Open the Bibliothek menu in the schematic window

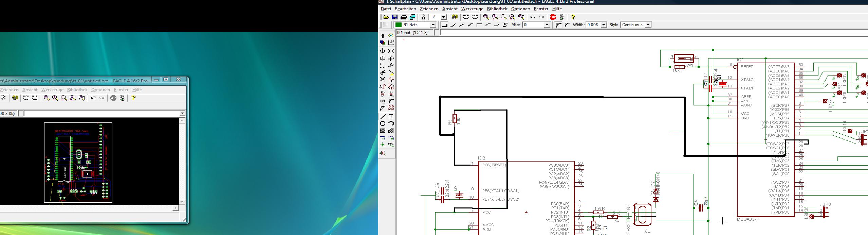[x=497, y=9]
